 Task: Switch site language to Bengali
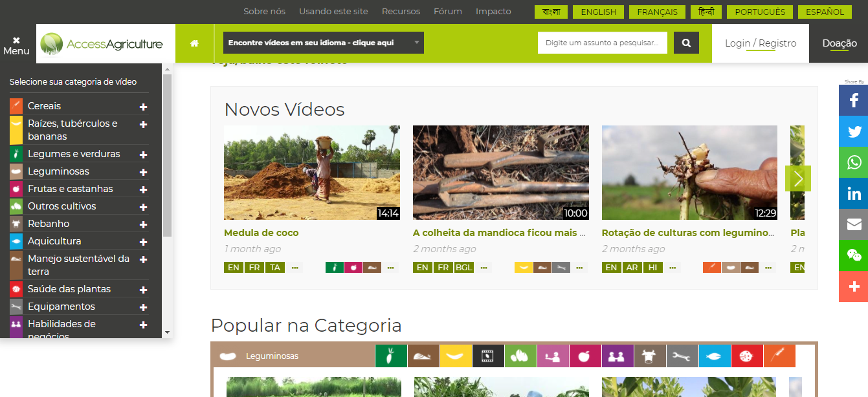point(551,12)
